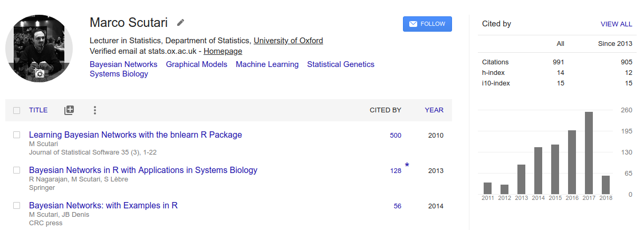644x230 pixels.
Task: Open the 500 citations count link
Action: click(x=396, y=136)
